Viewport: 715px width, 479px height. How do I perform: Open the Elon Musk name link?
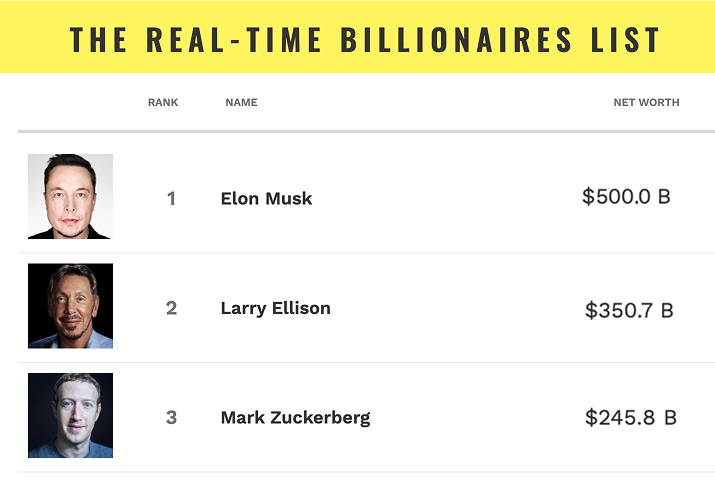(266, 198)
